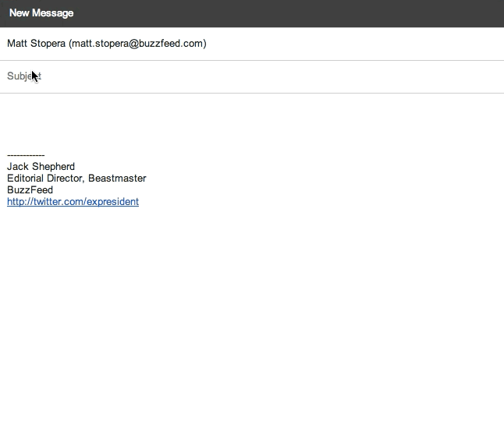The height and width of the screenshot is (421, 504).
Task: Click the empty message body above signature
Action: click(252, 122)
